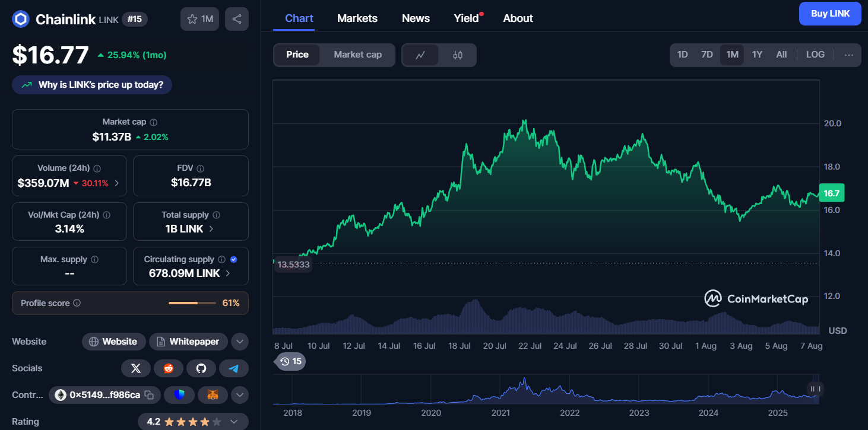
Task: Open the GitHub social link
Action: (201, 368)
